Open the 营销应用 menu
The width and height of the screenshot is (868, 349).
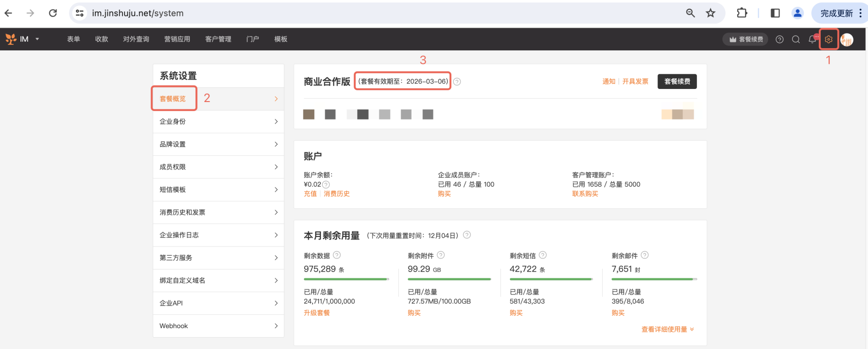pyautogui.click(x=177, y=39)
